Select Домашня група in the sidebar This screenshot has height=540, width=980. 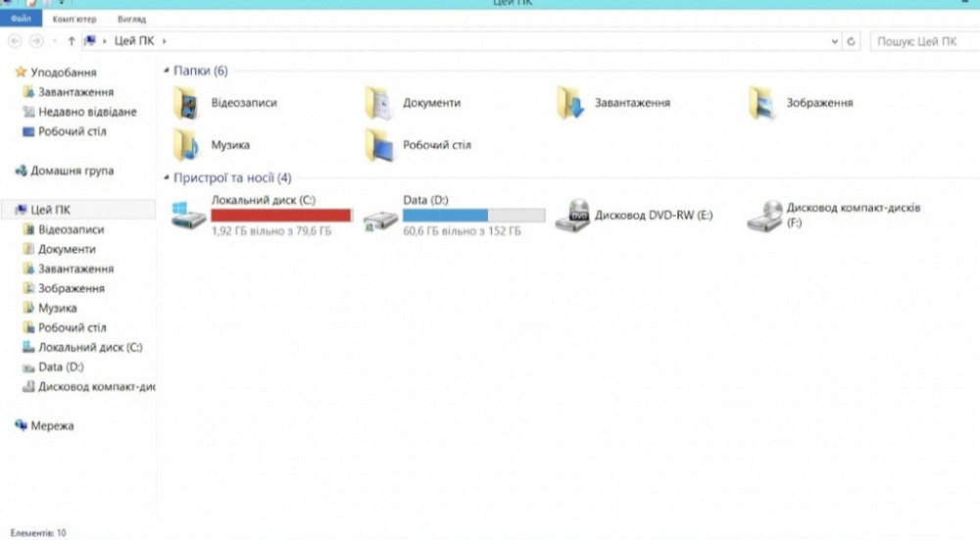pos(72,171)
